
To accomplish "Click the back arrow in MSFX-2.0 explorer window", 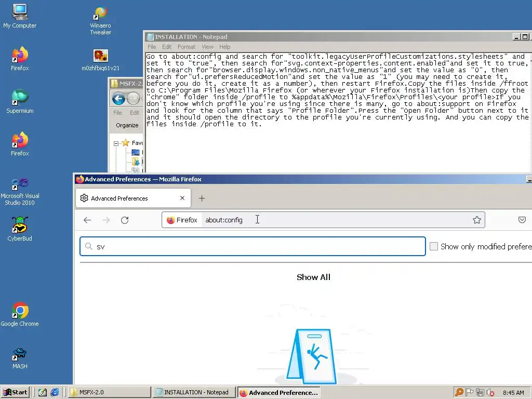I will [x=118, y=99].
